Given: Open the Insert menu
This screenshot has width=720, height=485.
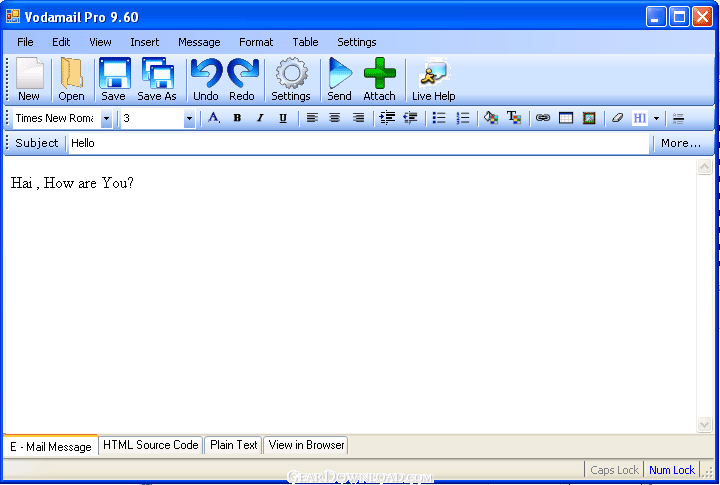Looking at the screenshot, I should pyautogui.click(x=145, y=42).
